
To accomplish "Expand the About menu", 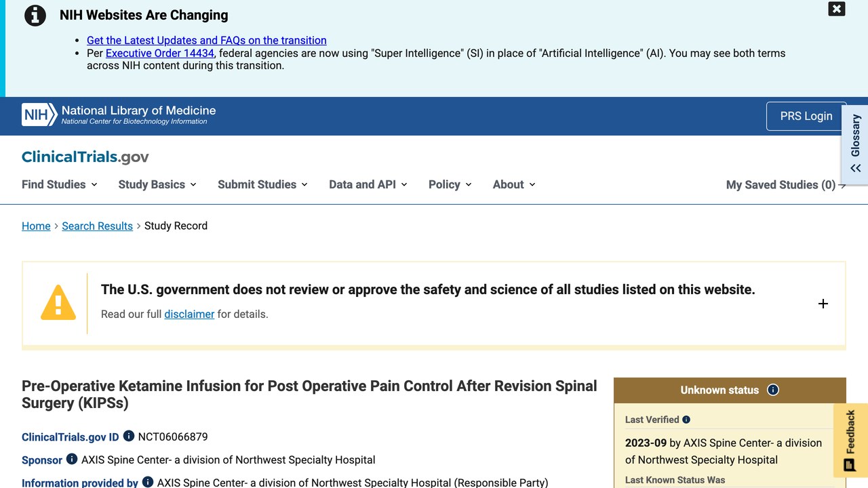I will pyautogui.click(x=514, y=184).
